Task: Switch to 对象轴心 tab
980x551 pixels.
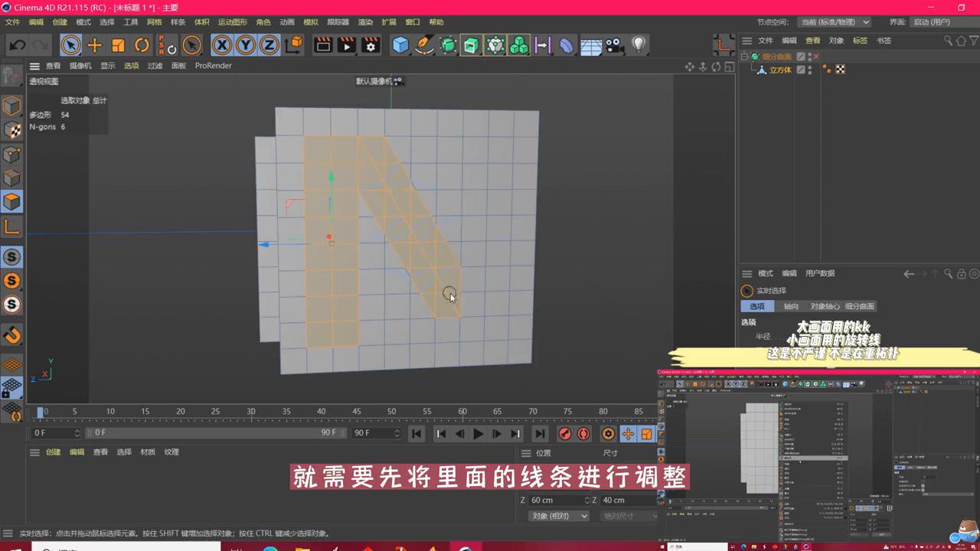Action: coord(825,306)
